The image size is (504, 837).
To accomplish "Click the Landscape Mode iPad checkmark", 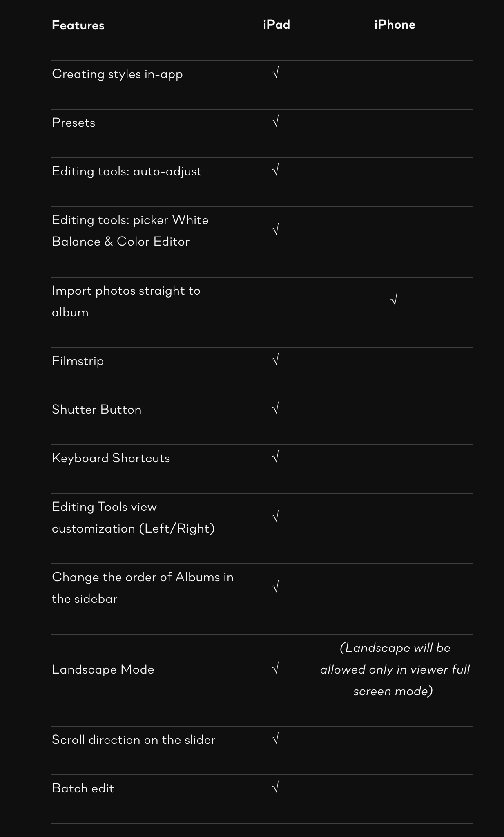I will coord(276,669).
